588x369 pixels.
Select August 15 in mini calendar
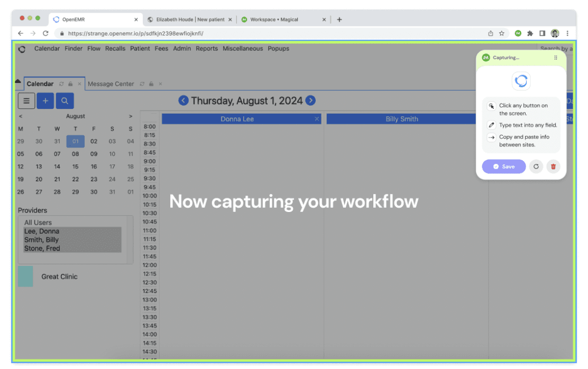76,167
